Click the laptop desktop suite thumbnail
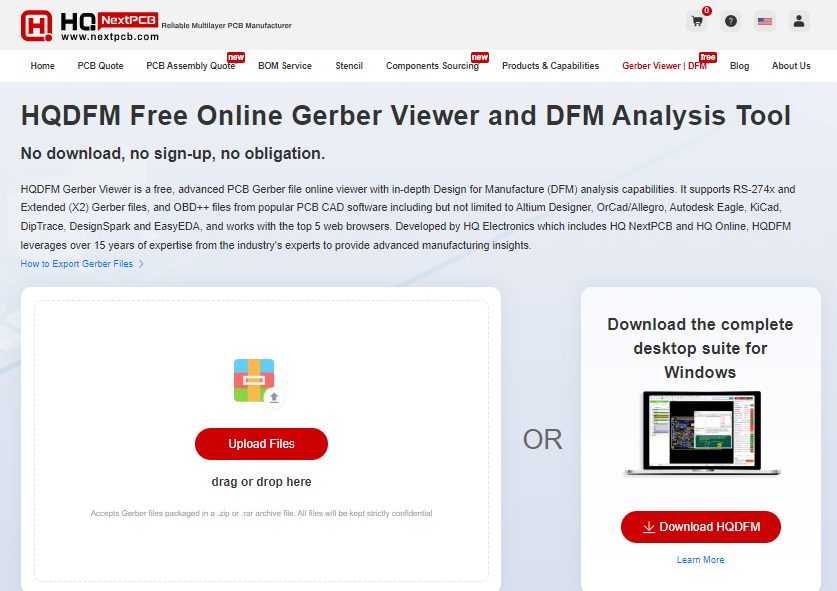 click(x=701, y=433)
